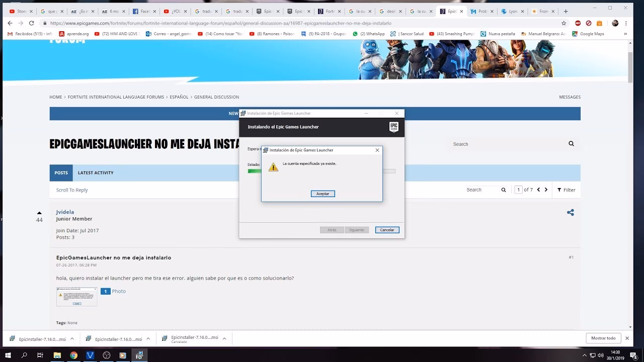The image size is (644, 362).
Task: Open Windows search from the taskbar
Action: click(24, 355)
